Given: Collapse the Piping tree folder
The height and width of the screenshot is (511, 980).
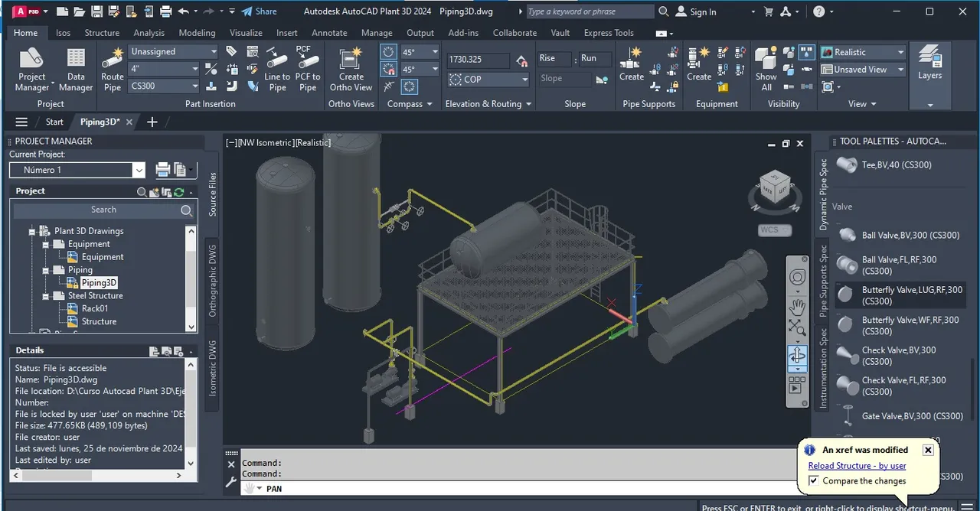Looking at the screenshot, I should 47,270.
